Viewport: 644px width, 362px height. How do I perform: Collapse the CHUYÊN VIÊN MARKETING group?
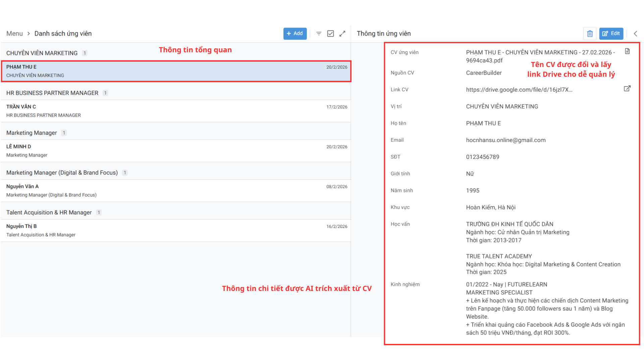point(42,53)
